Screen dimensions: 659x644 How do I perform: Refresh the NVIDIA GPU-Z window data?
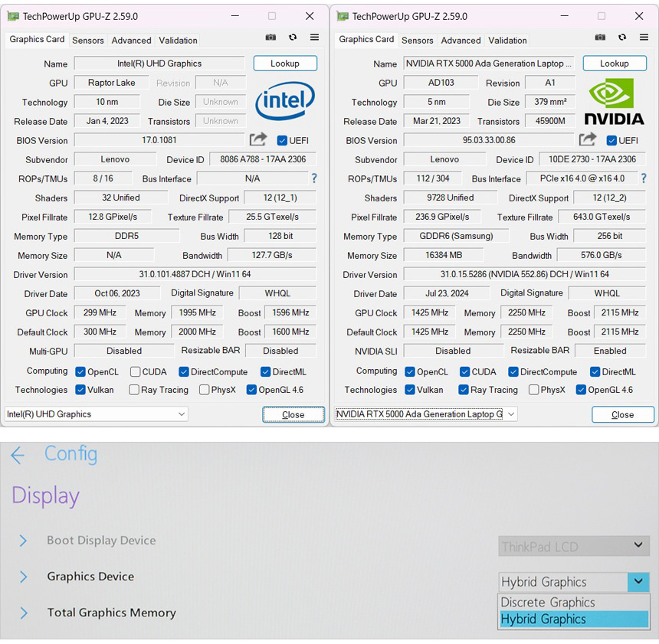tap(622, 38)
